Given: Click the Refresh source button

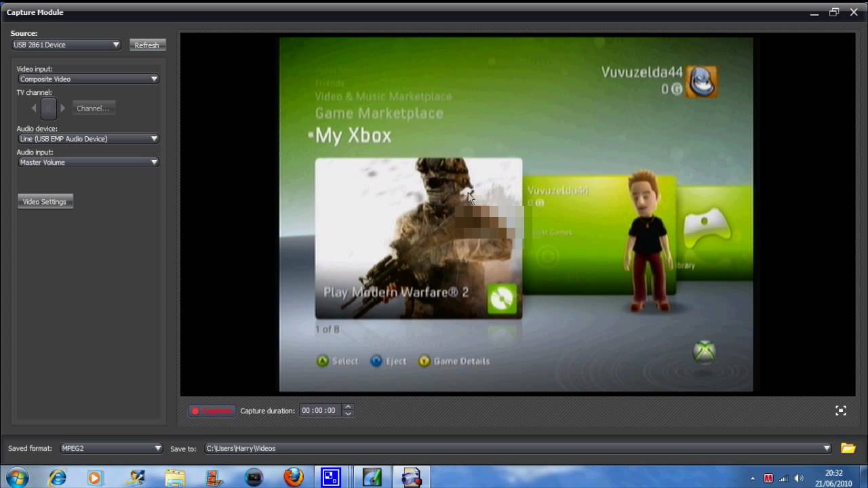Looking at the screenshot, I should [147, 45].
